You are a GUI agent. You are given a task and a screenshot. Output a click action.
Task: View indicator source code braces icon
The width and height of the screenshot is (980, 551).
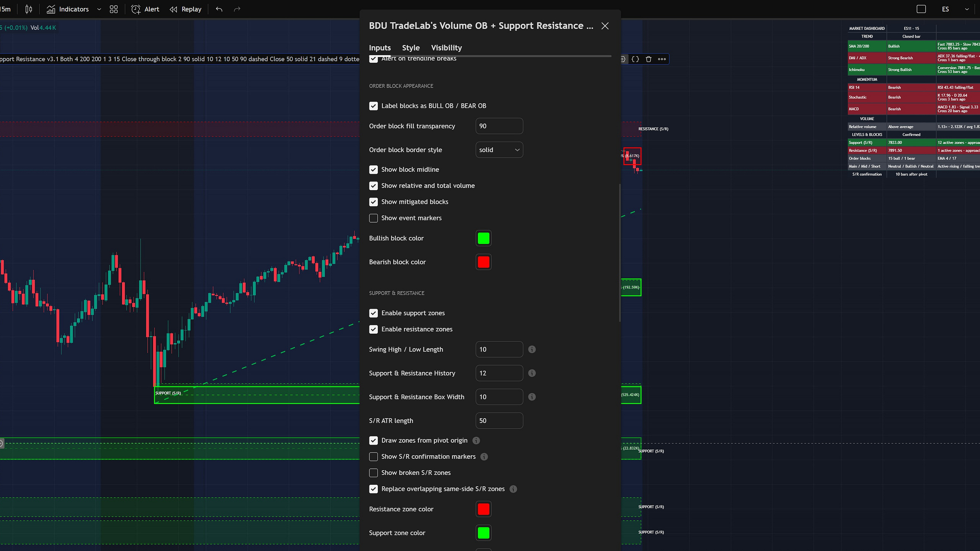tap(635, 59)
